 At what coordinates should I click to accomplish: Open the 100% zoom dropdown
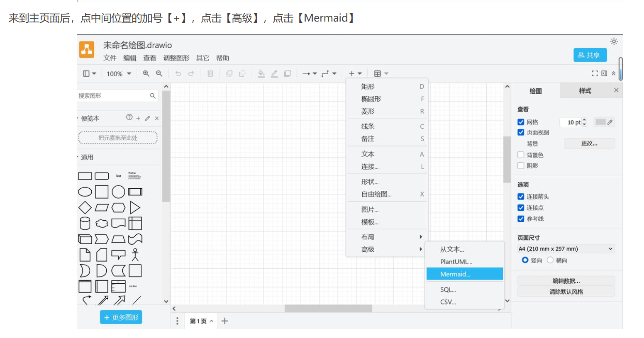coord(119,73)
